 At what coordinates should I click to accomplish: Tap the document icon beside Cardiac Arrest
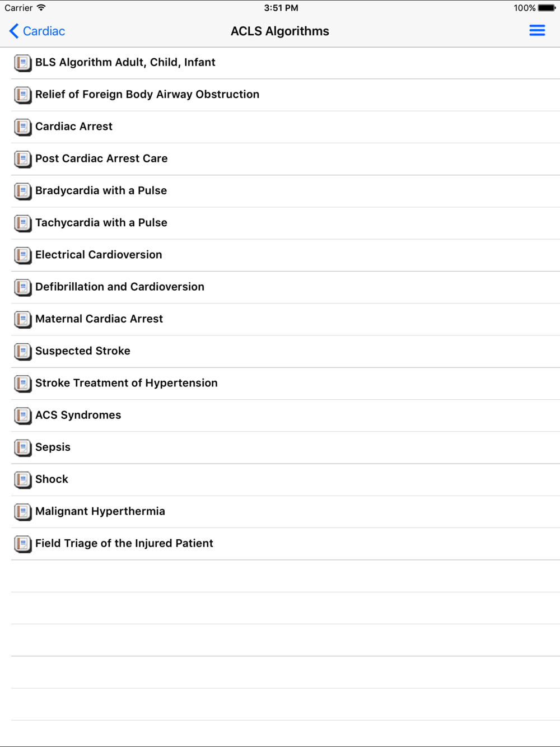coord(22,127)
